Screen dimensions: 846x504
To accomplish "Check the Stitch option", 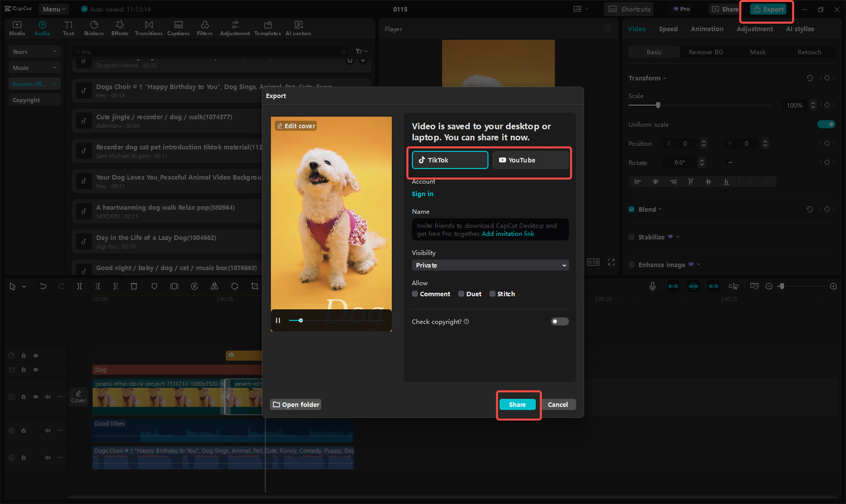I will (492, 293).
